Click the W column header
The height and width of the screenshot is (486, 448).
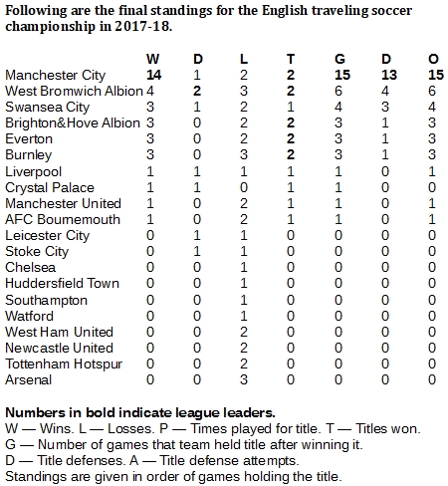153,59
